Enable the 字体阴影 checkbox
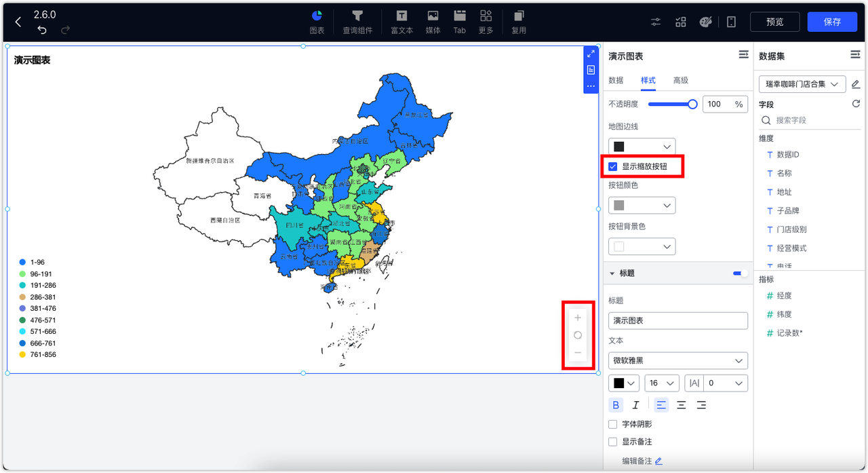This screenshot has width=868, height=473. coord(612,423)
